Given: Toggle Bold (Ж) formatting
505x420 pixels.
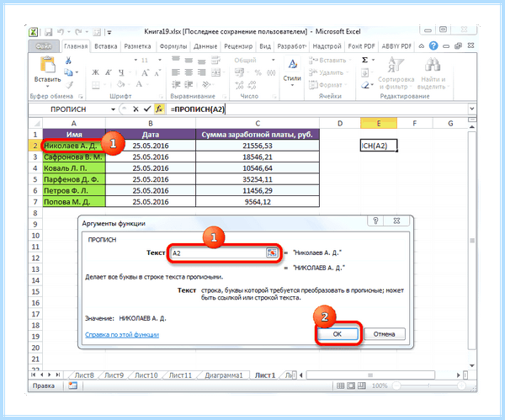Looking at the screenshot, I should 96,72.
